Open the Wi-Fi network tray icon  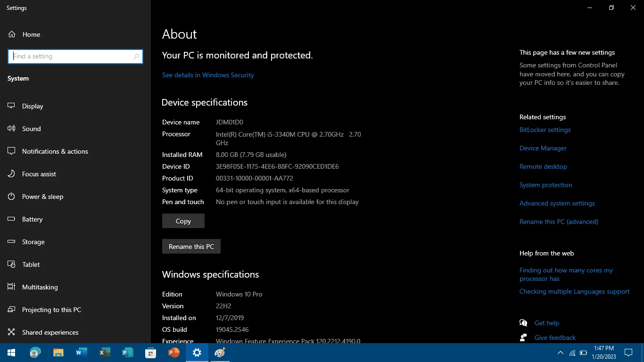tap(572, 353)
